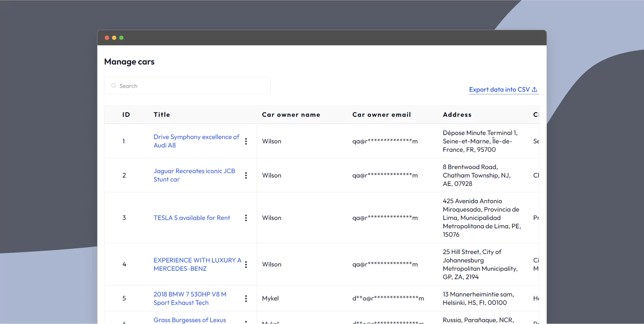Screen dimensions: 644x324
Task: Click ID cell 5
Action: (124, 298)
